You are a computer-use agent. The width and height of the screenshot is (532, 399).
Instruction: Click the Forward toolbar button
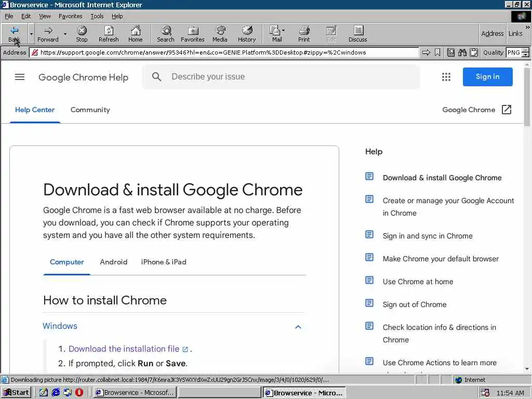[48, 34]
